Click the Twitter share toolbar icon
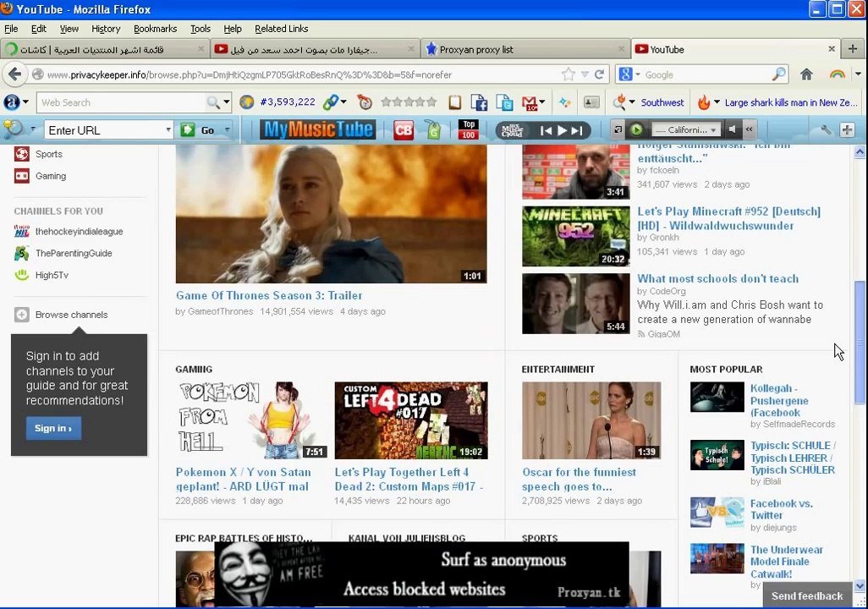 pyautogui.click(x=504, y=102)
